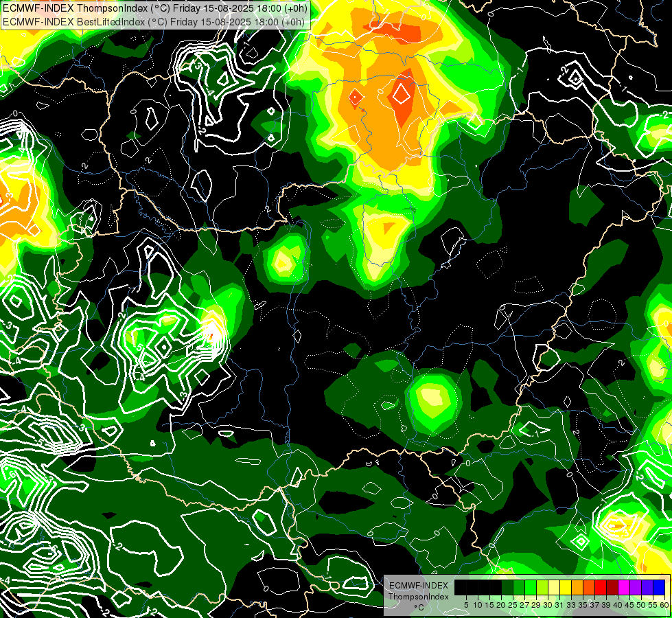The image size is (672, 618).
Task: Select the blue 55–60 legend swatch
Action: [659, 587]
